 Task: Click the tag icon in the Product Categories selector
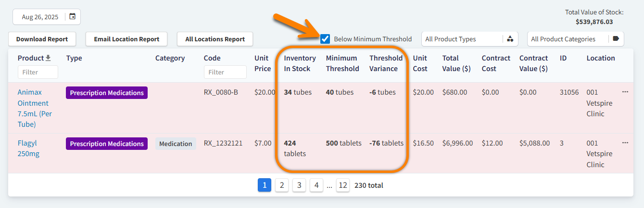click(616, 39)
